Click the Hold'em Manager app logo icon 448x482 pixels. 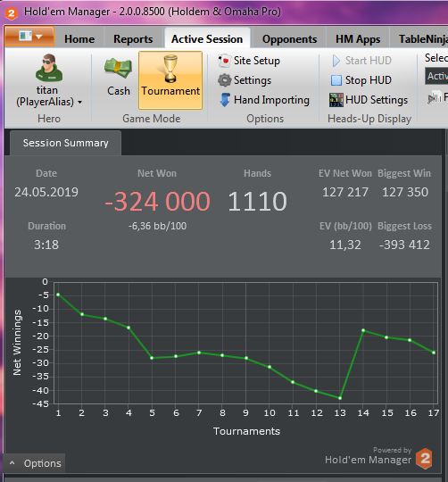coord(12,12)
